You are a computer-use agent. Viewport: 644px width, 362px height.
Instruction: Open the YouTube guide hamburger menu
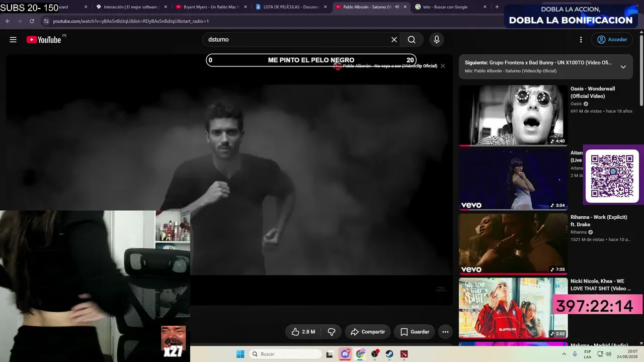tap(13, 40)
